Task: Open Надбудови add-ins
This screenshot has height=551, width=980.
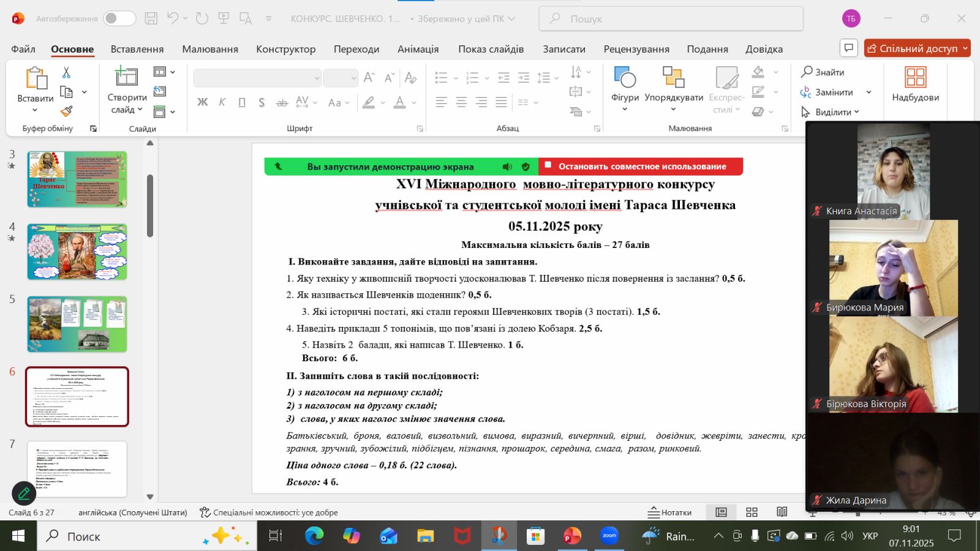Action: (915, 84)
